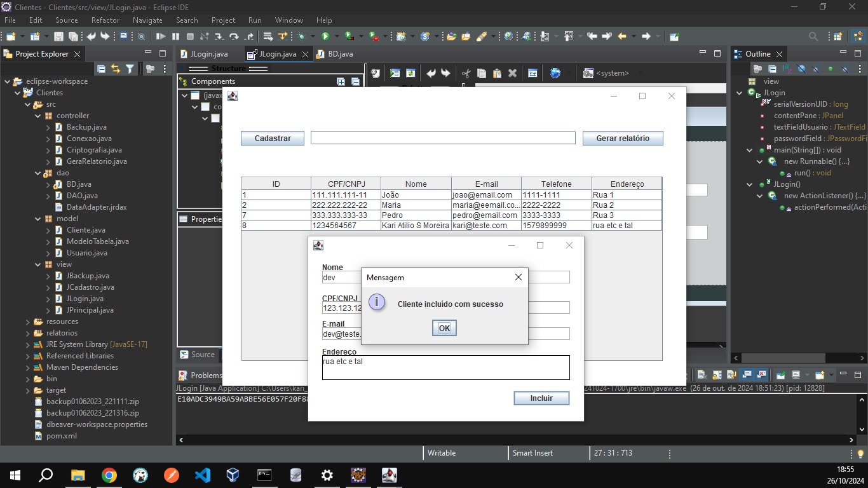Screen dimensions: 868x488
Task: Close the Mensagem dialog with X
Action: [518, 277]
